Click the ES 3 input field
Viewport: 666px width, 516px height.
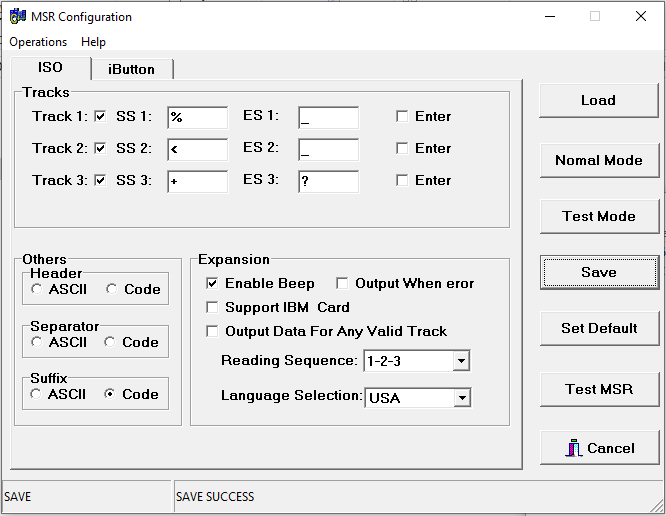[x=328, y=181]
